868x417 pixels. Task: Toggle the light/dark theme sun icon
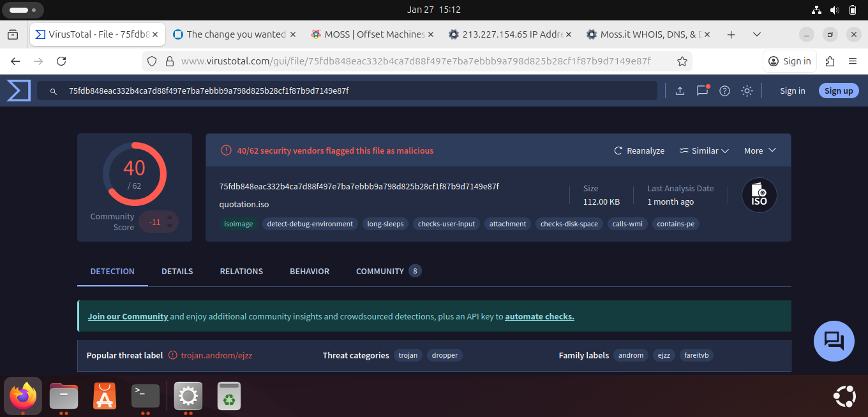tap(747, 91)
